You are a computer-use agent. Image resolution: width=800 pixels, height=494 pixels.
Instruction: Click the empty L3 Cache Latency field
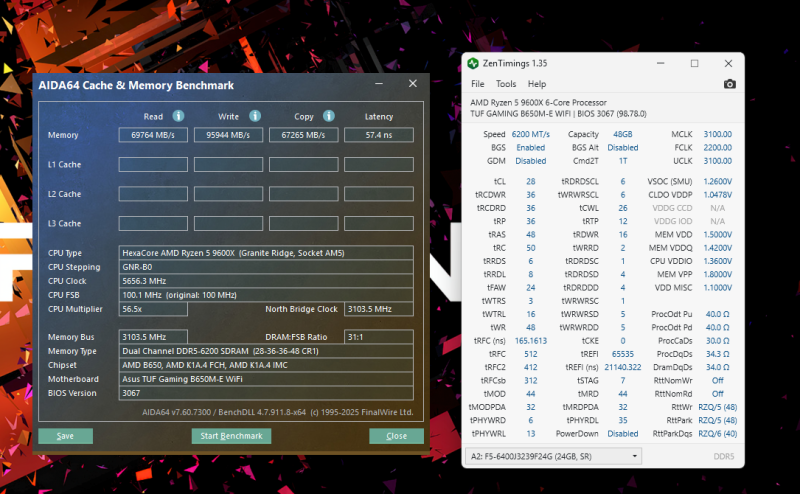click(x=379, y=224)
